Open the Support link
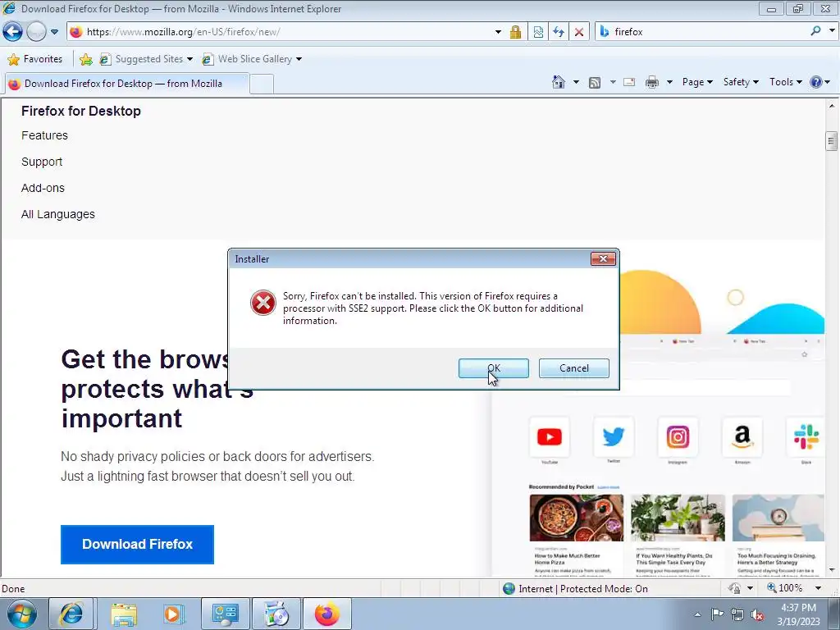 [42, 162]
